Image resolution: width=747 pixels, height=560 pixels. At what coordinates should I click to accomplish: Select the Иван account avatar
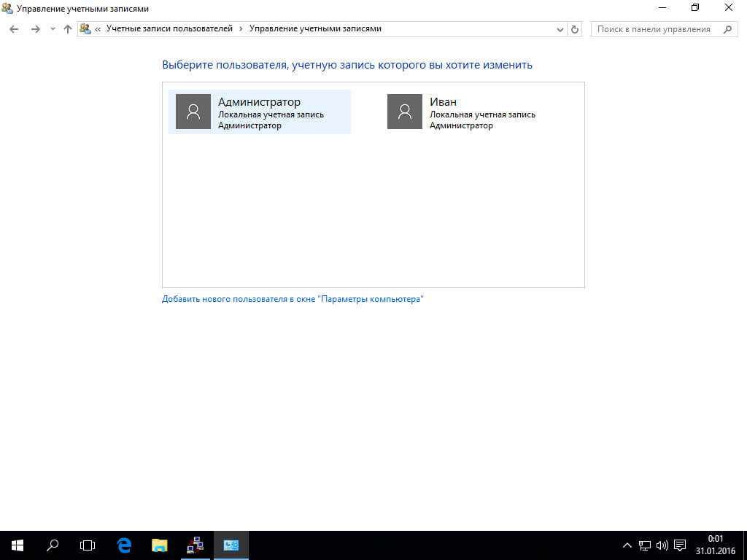coord(405,112)
